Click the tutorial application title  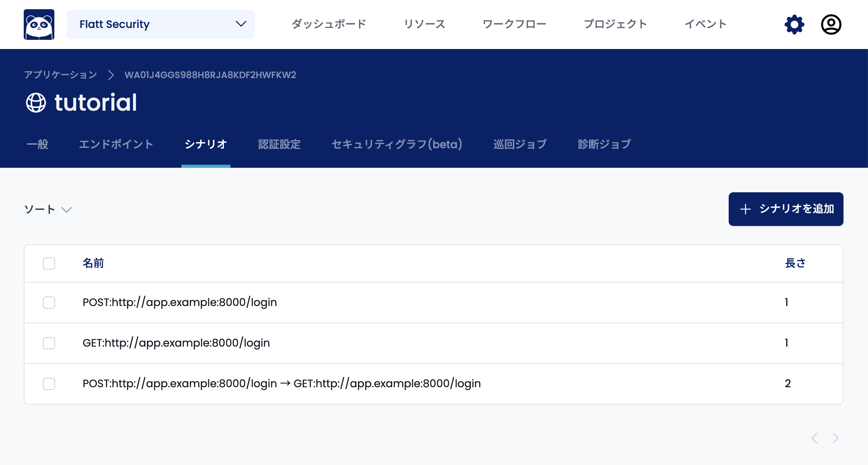(x=96, y=103)
